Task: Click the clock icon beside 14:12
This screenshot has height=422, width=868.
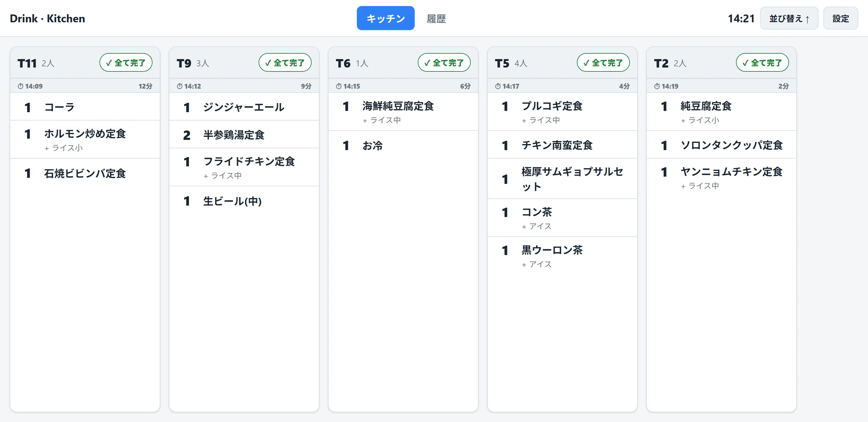Action: (180, 86)
